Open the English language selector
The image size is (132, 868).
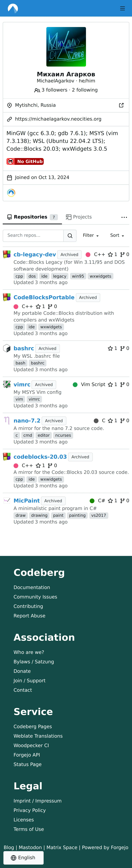[23, 858]
